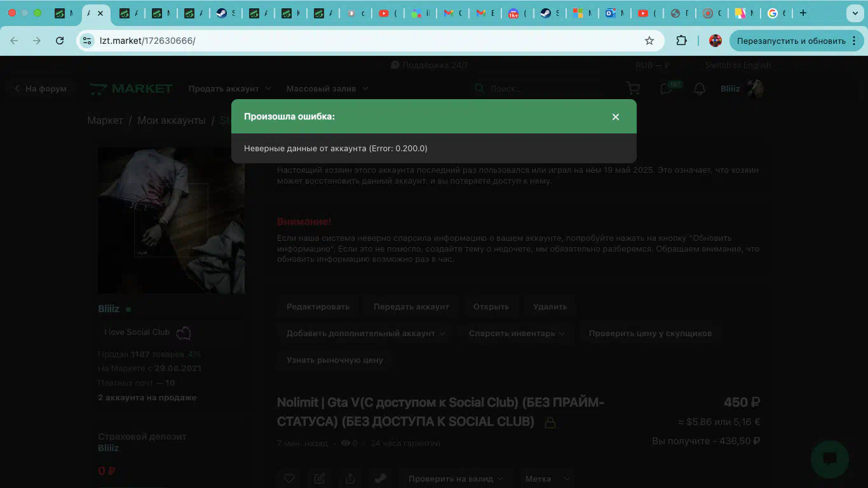This screenshot has height=488, width=868.
Task: Close the error dialog with the X
Action: (x=615, y=117)
